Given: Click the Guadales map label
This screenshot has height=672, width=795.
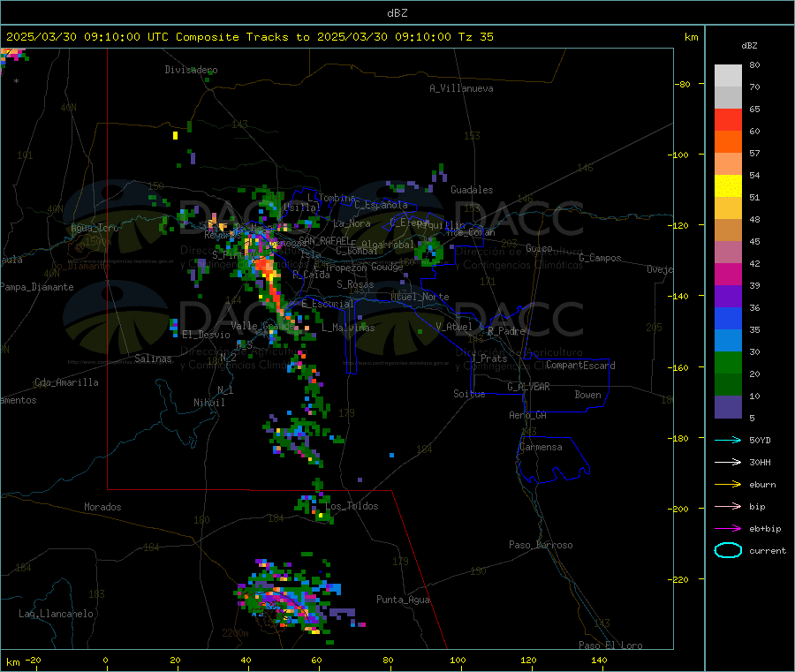Looking at the screenshot, I should (x=472, y=190).
